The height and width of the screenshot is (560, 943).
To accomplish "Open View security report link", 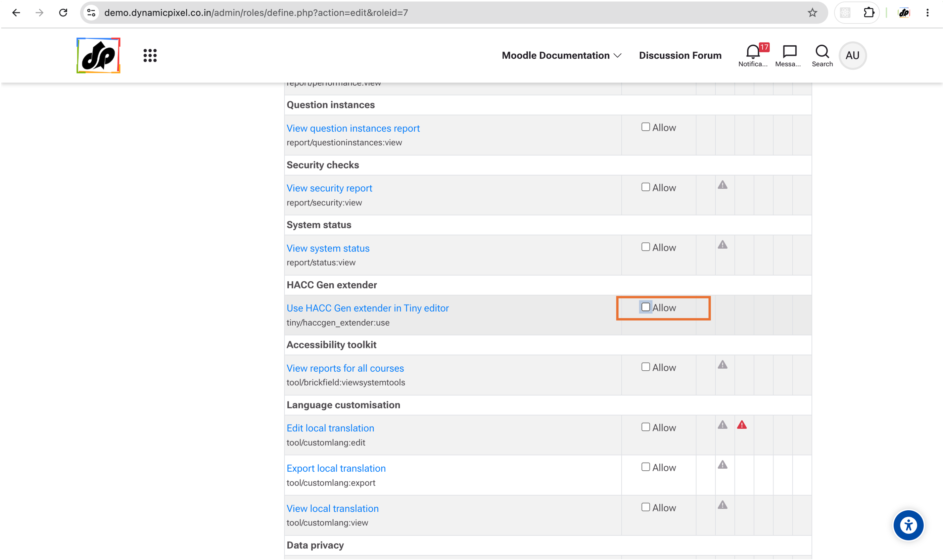I will click(x=329, y=188).
